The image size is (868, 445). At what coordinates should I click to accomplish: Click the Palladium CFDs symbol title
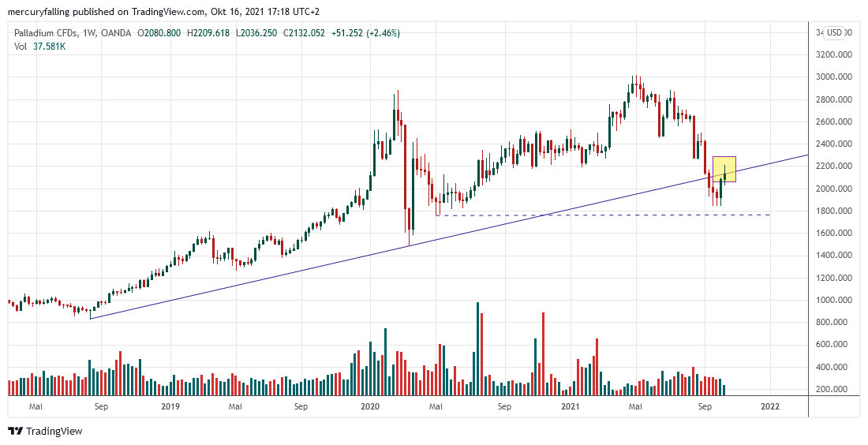50,33
